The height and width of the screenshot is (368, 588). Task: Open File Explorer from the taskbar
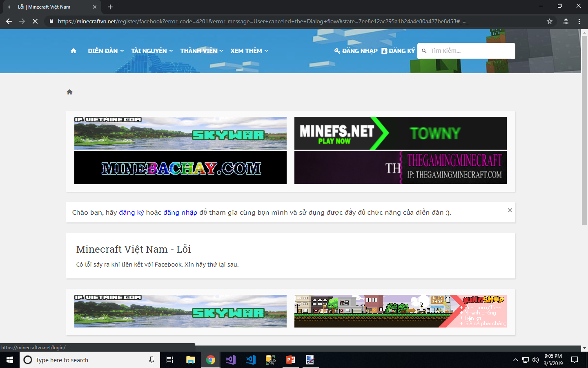(x=190, y=360)
